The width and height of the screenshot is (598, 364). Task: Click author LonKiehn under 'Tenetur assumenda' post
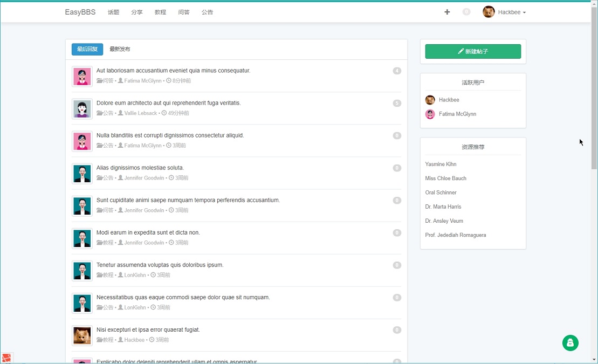pos(135,276)
